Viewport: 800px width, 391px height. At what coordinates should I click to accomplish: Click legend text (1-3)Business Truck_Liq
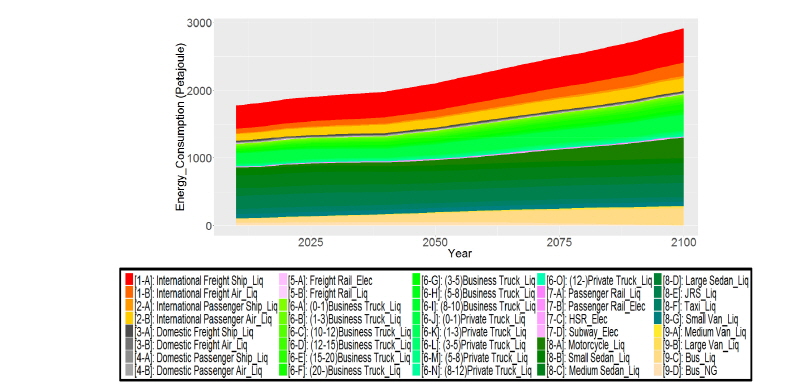point(355,319)
